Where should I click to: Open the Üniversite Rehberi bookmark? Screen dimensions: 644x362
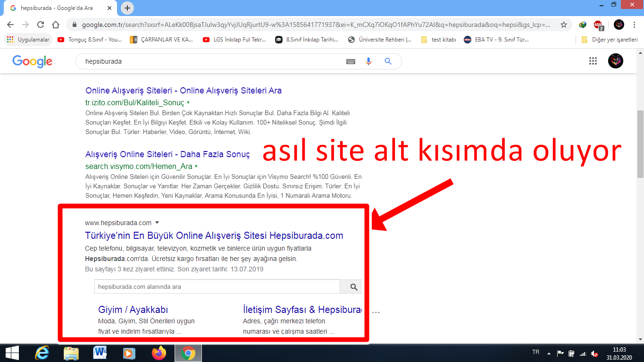[380, 40]
